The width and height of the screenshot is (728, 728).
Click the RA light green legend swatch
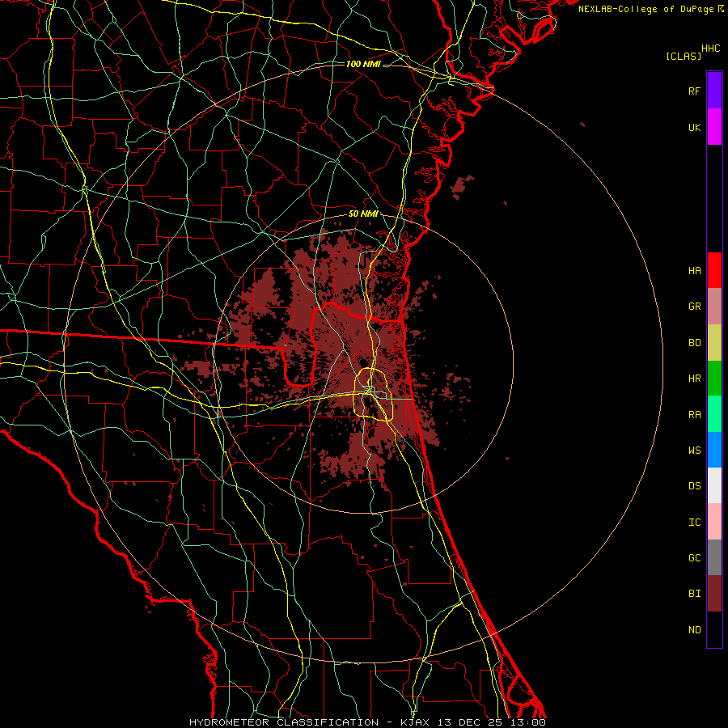(x=714, y=414)
